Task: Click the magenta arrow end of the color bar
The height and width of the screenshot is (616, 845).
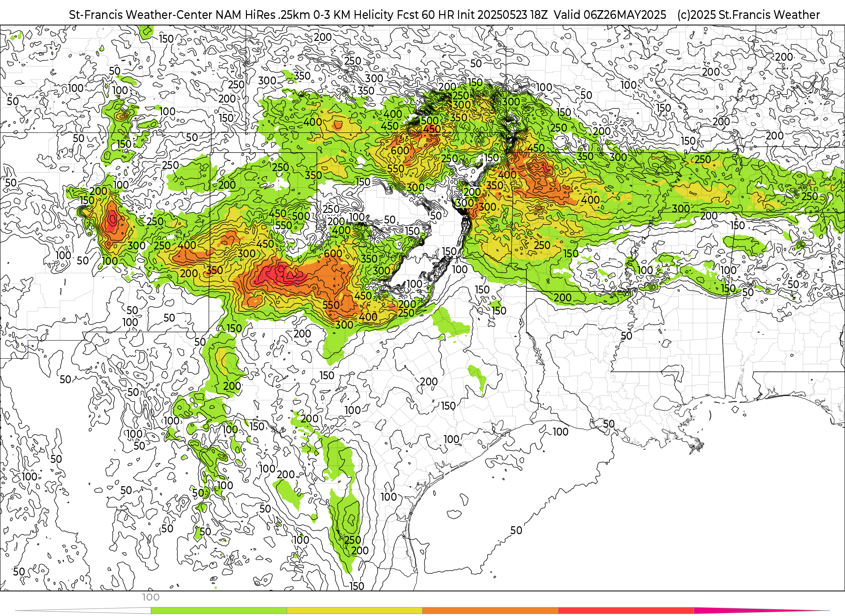Action: coord(761,611)
